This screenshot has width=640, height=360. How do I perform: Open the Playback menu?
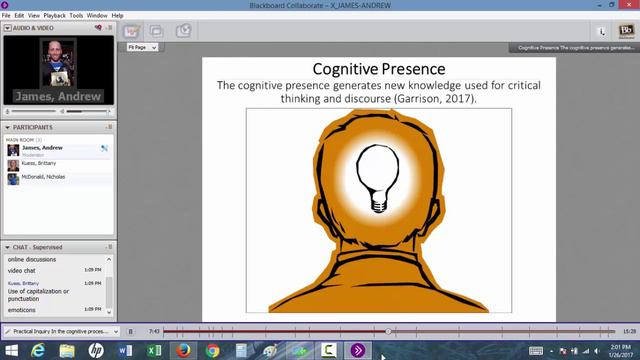click(x=54, y=16)
